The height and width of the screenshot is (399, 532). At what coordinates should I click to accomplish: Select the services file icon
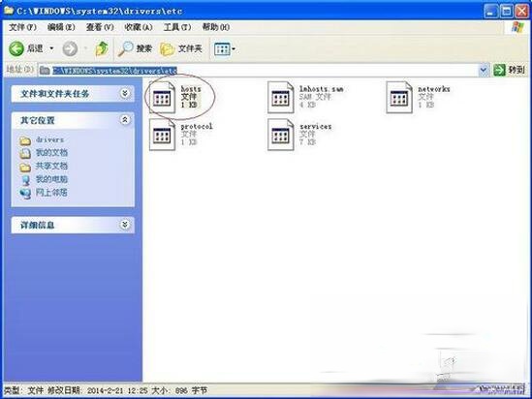(x=281, y=135)
